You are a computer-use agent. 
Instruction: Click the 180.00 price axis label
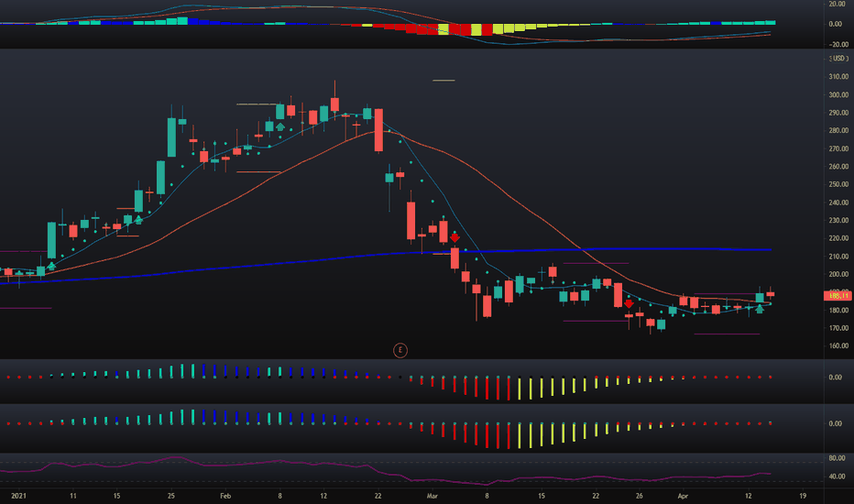[x=838, y=311]
